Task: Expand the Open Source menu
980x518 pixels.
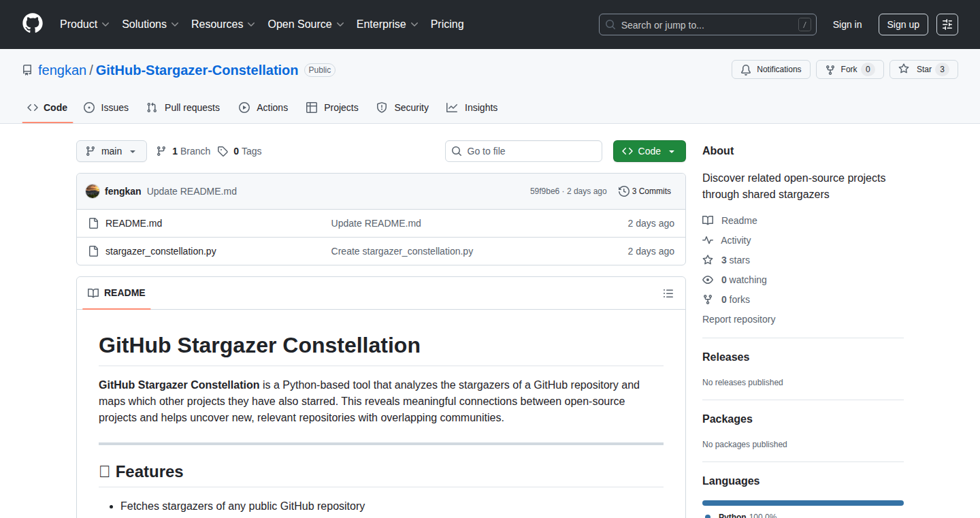Action: click(x=306, y=25)
